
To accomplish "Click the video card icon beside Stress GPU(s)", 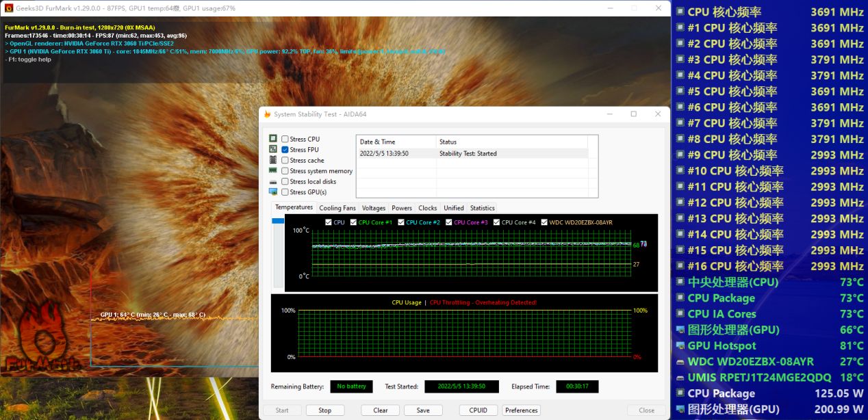I will pyautogui.click(x=273, y=192).
